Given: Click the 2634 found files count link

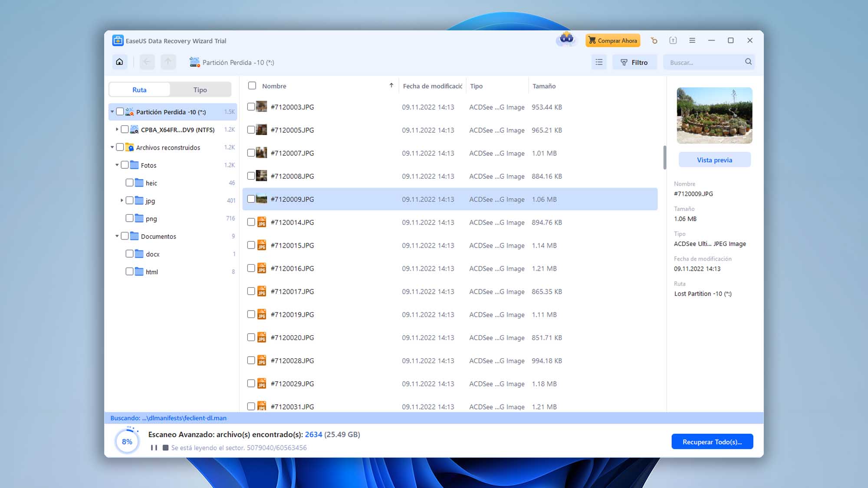Looking at the screenshot, I should pyautogui.click(x=313, y=434).
